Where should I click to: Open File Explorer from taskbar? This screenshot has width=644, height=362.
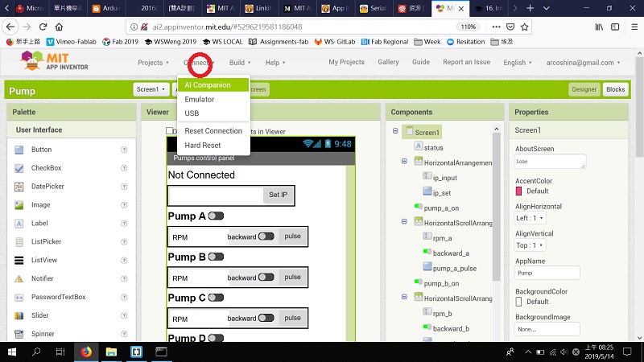(111, 352)
